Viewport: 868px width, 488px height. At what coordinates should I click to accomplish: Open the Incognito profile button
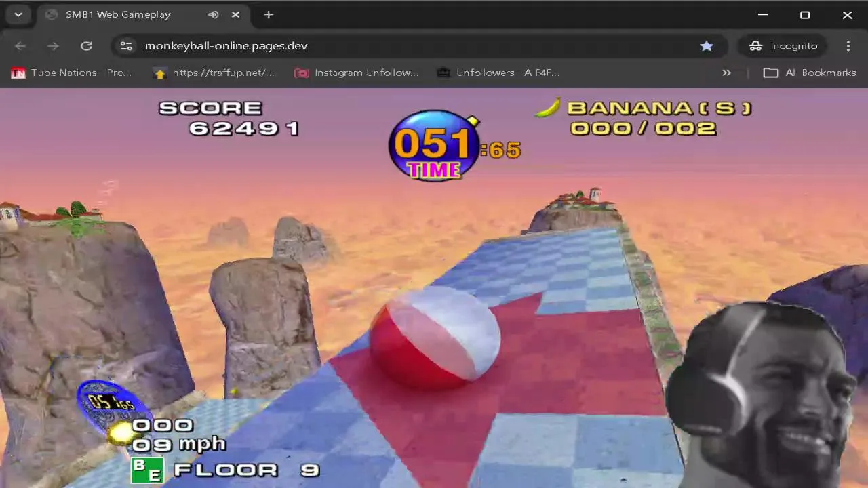(783, 46)
